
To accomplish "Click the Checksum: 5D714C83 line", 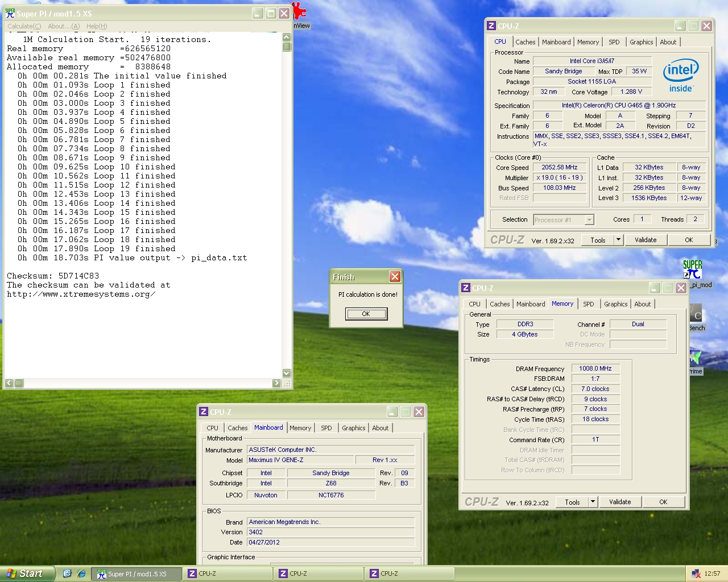I will click(53, 276).
